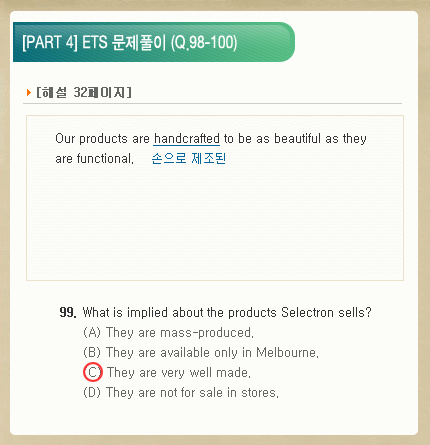
Task: Click question number 99 label
Action: pos(68,312)
